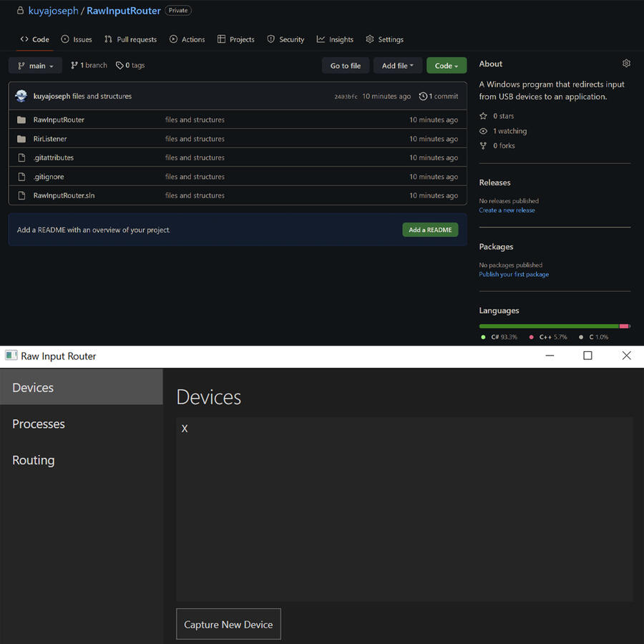Open the repository Settings tab
This screenshot has height=644, width=644.
[384, 39]
